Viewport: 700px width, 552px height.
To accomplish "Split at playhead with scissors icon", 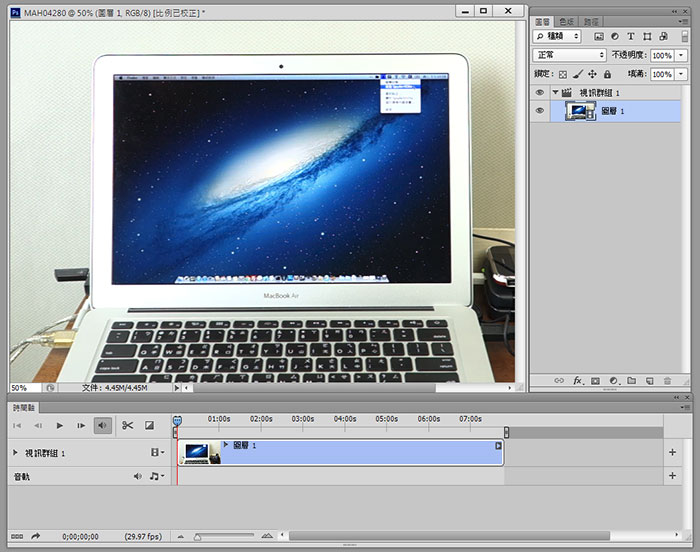I will (x=127, y=426).
